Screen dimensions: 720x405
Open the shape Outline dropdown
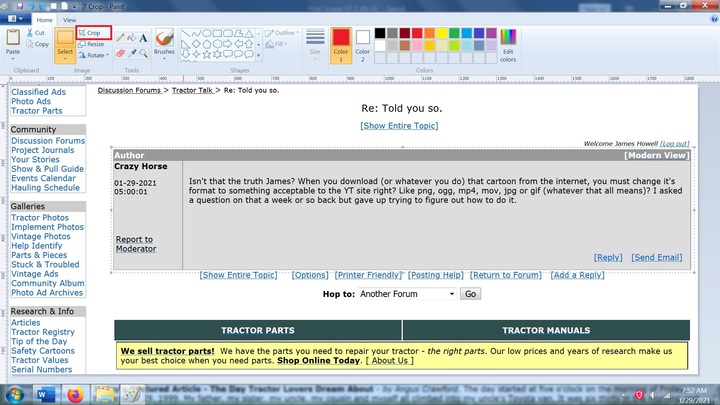point(282,33)
